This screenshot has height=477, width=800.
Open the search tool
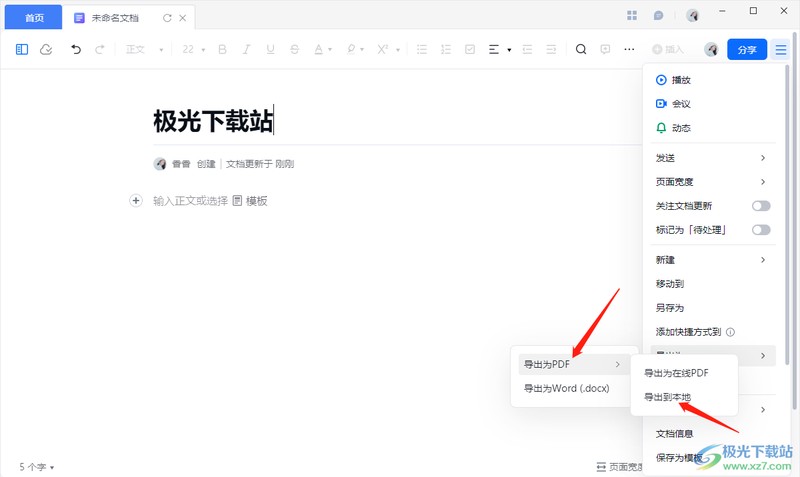pos(581,49)
